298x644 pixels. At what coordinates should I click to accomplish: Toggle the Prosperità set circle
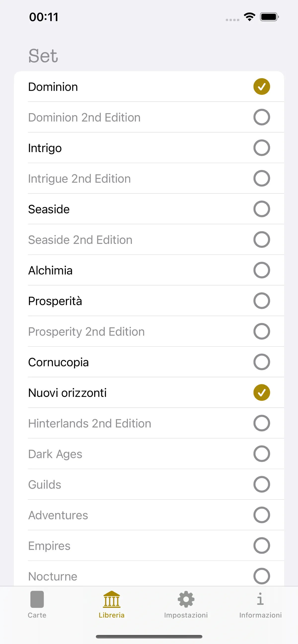click(261, 301)
